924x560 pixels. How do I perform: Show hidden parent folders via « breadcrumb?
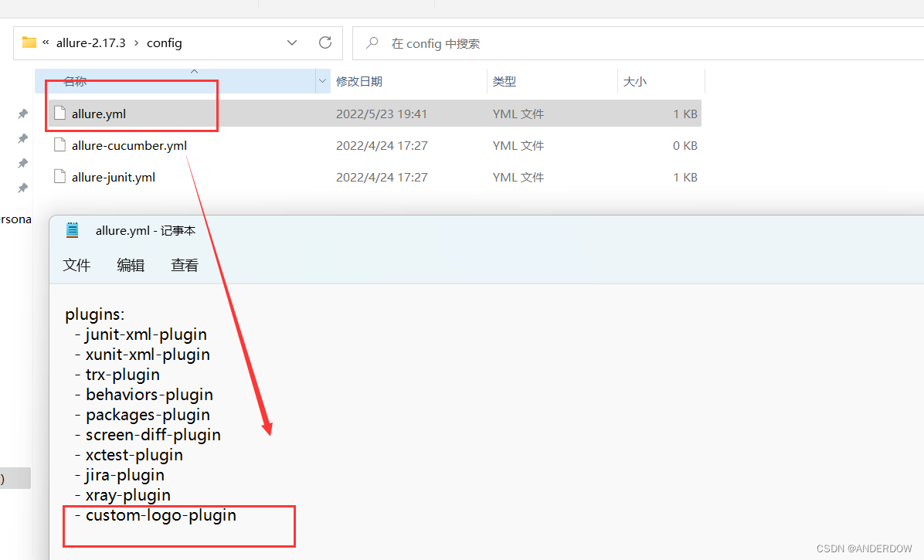[46, 42]
